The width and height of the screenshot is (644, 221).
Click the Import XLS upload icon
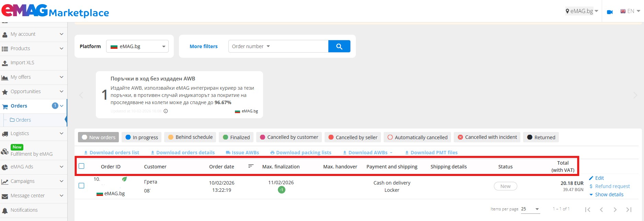[5, 63]
